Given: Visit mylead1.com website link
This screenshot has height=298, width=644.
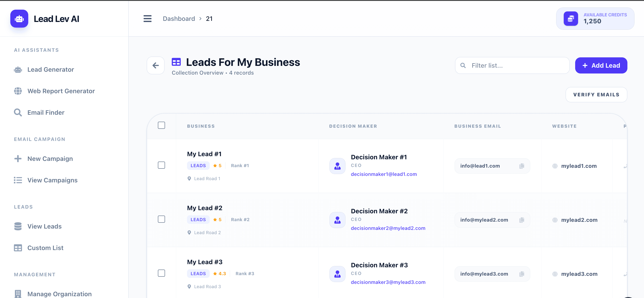Looking at the screenshot, I should [x=579, y=166].
